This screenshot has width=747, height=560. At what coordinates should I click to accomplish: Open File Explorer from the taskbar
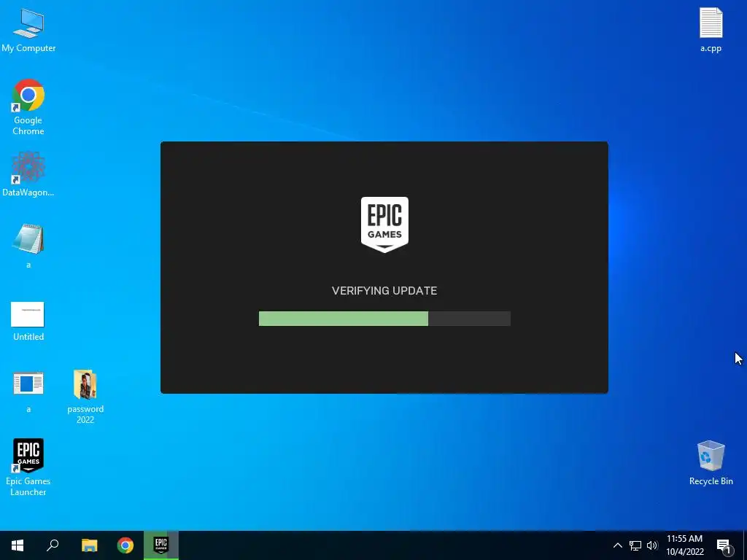pyautogui.click(x=89, y=545)
